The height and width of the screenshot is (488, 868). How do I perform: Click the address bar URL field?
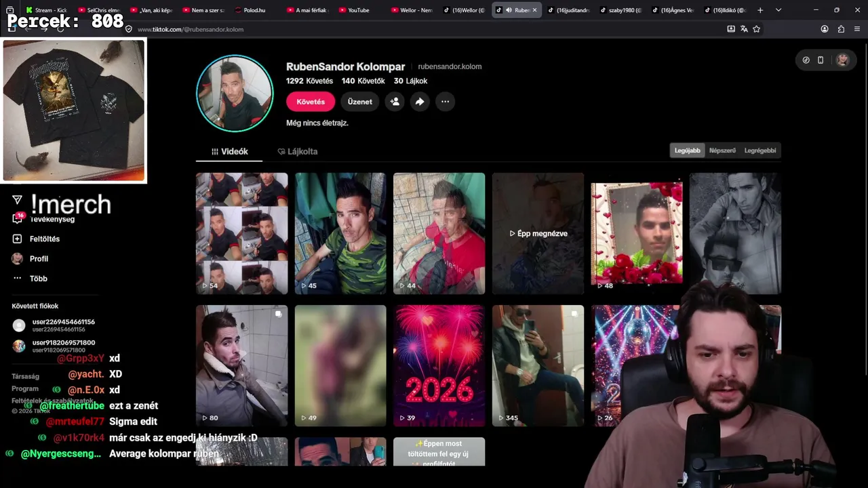pos(427,29)
